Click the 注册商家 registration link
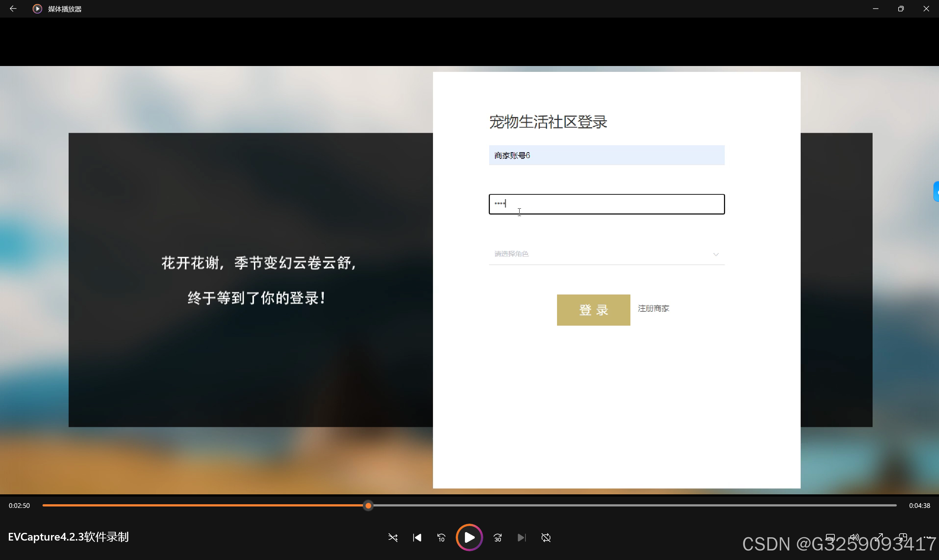 tap(653, 308)
